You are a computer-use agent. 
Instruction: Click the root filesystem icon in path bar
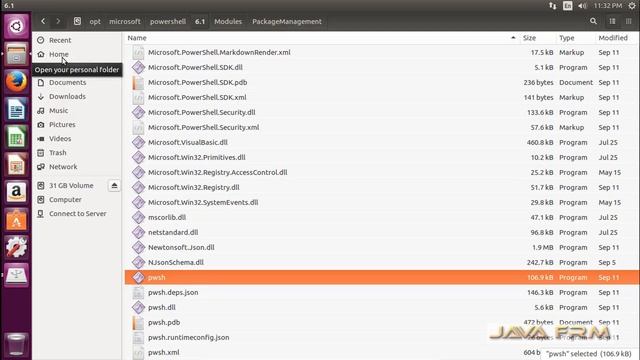77,21
